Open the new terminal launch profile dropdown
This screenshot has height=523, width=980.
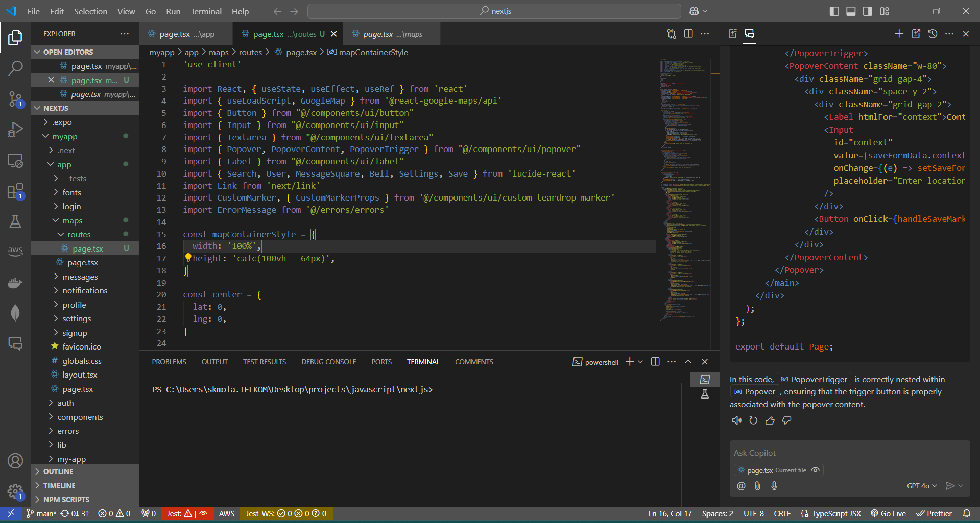pyautogui.click(x=641, y=362)
